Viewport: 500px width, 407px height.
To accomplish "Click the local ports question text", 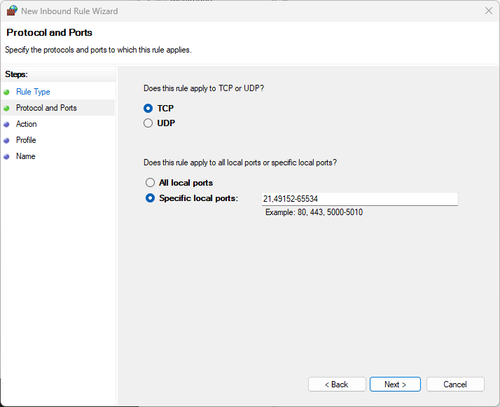I will [240, 162].
